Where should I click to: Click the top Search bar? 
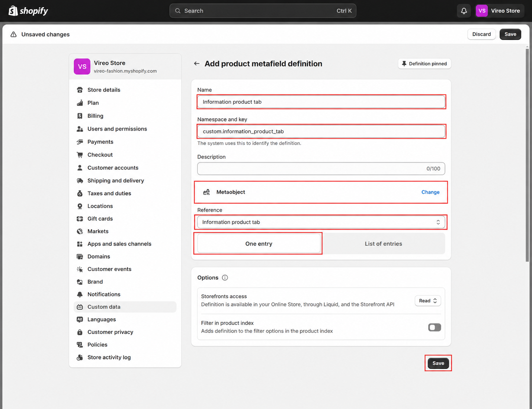(x=263, y=11)
